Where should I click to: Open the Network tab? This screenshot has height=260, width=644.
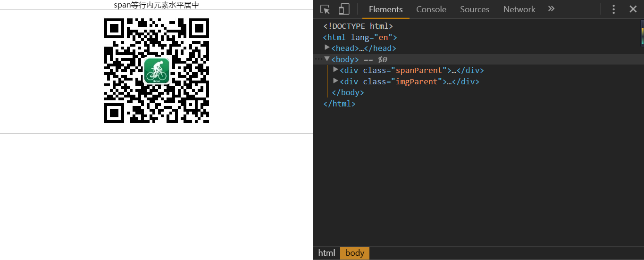click(x=519, y=9)
